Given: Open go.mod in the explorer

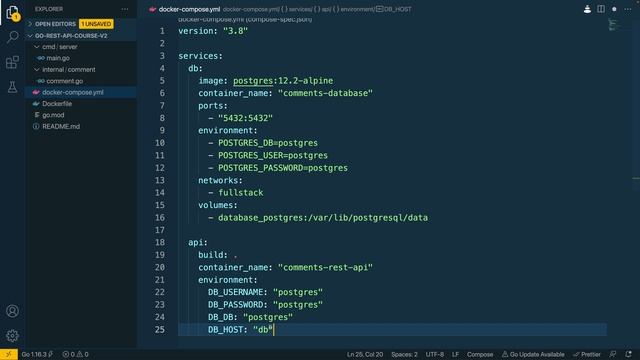Looking at the screenshot, I should [53, 115].
